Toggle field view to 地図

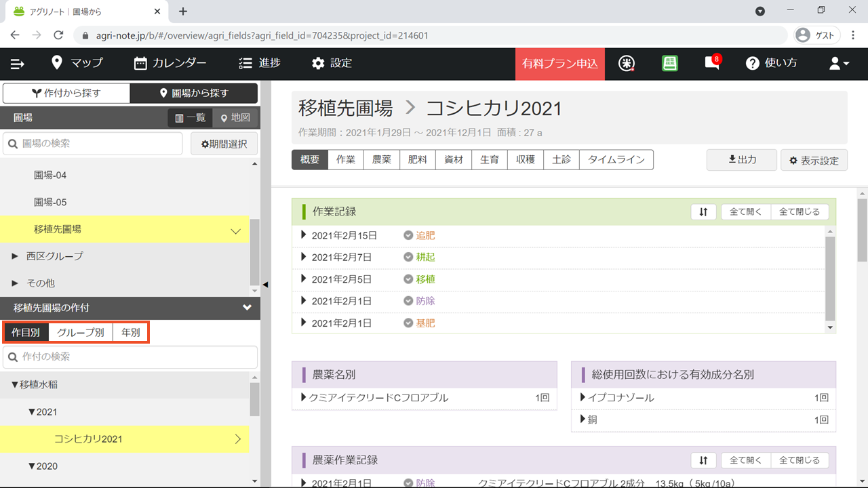235,118
